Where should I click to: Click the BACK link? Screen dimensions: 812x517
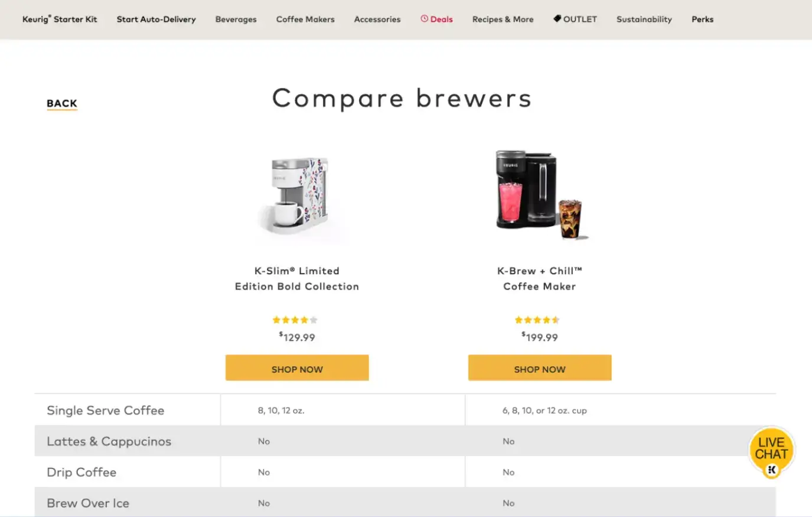tap(61, 103)
